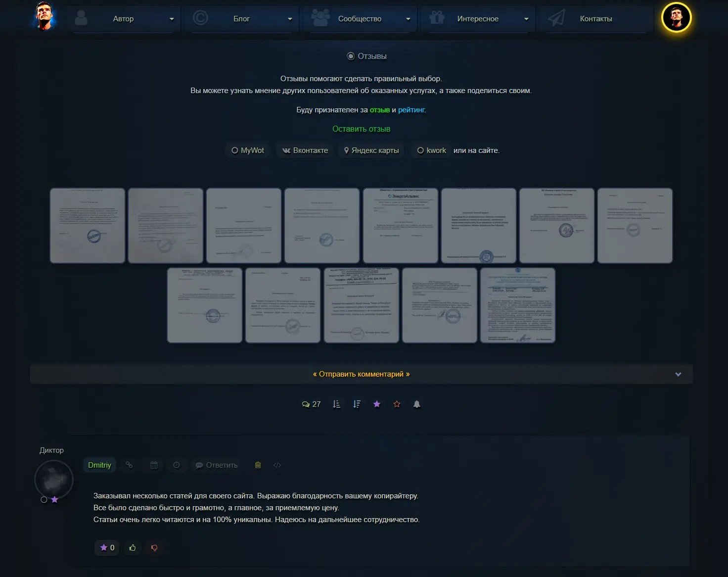Click the Ответить reply button
Viewport: 728px width, 577px height.
(217, 465)
